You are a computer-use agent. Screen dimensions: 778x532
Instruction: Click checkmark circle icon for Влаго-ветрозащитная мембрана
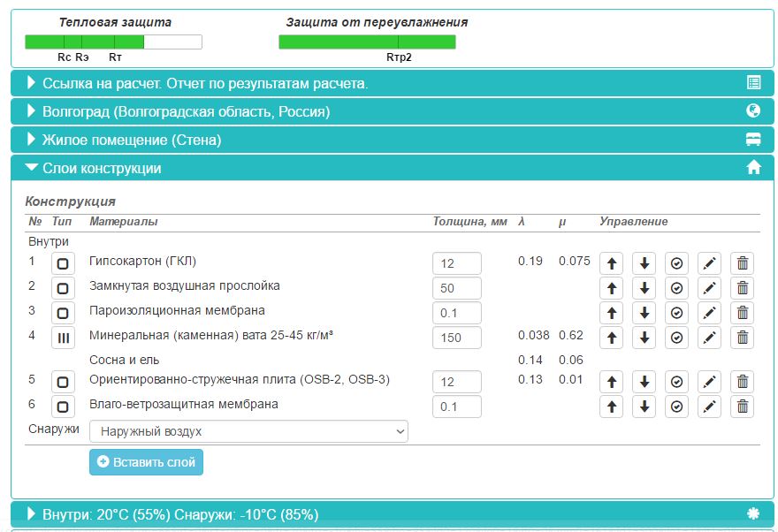point(677,407)
